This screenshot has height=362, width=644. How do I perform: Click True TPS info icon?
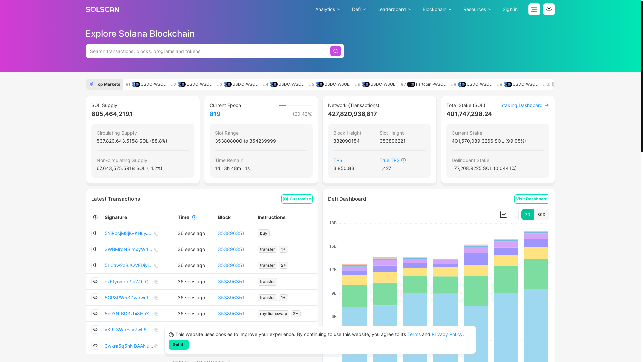[x=404, y=160]
